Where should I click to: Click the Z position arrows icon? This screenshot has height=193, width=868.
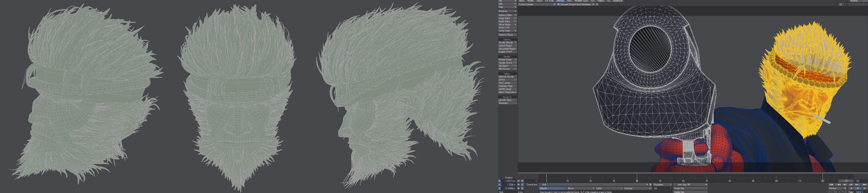(519, 188)
